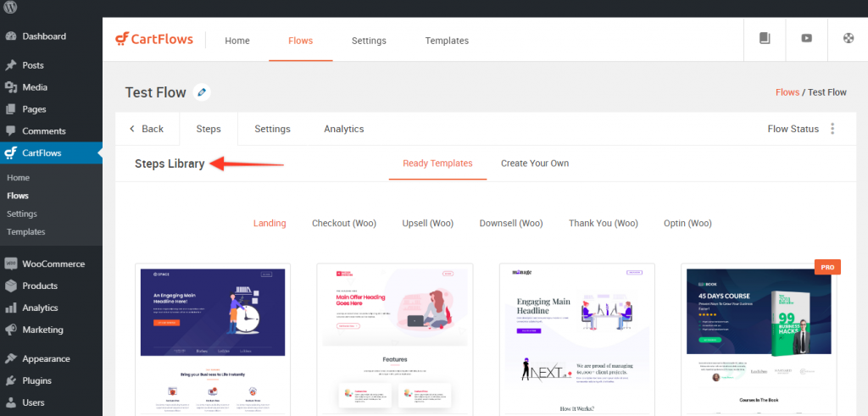Select the Create Your Own tab
The width and height of the screenshot is (868, 416).
pos(534,164)
